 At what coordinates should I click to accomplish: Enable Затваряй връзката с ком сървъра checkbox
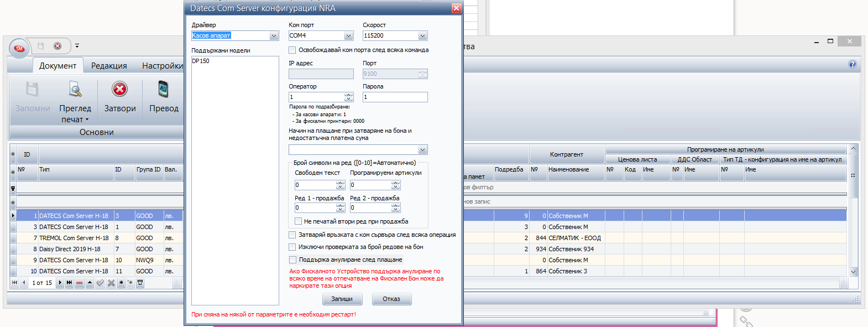tap(292, 235)
